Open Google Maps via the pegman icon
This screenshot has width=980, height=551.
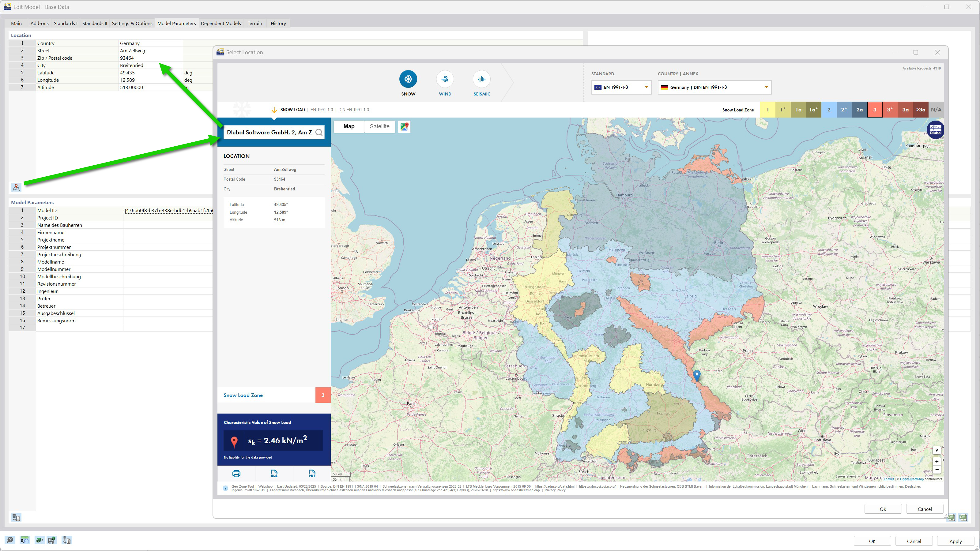(x=404, y=127)
